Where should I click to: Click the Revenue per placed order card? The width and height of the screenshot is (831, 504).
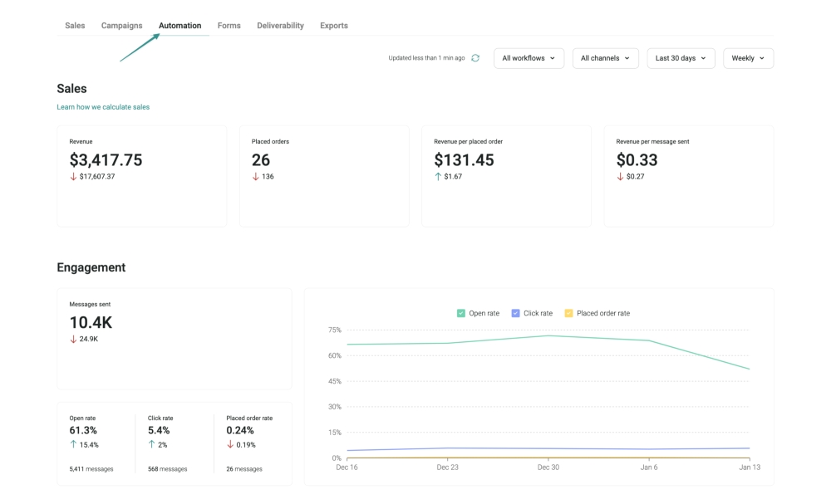(506, 176)
